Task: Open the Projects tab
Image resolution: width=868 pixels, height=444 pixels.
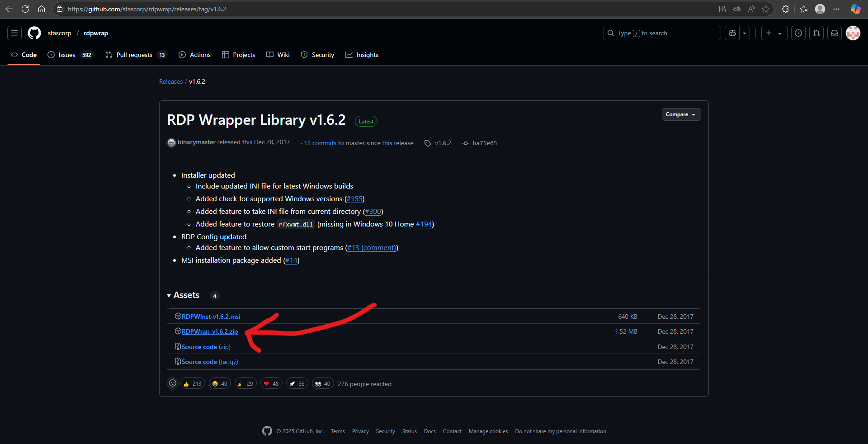Action: [x=239, y=55]
